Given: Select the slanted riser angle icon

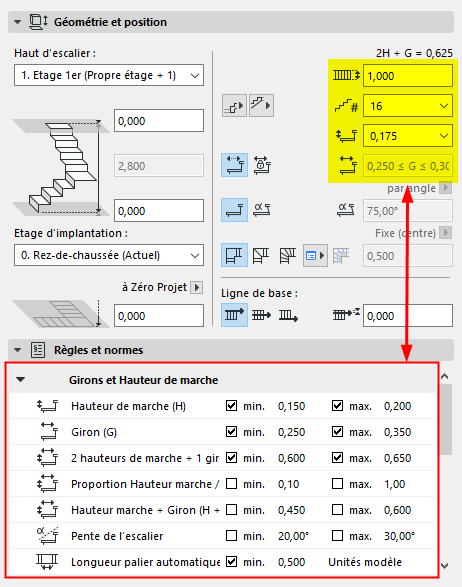Looking at the screenshot, I should (x=262, y=210).
